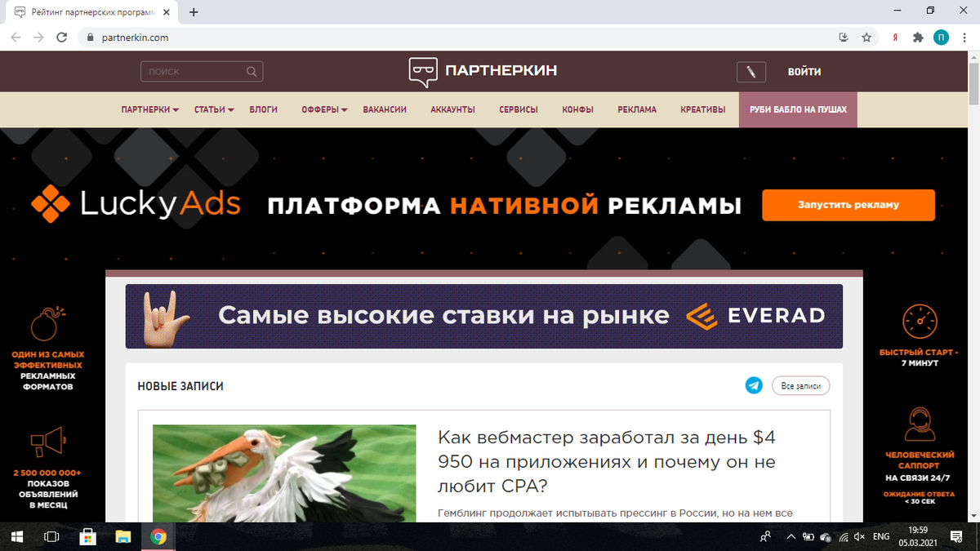Image resolution: width=980 pixels, height=551 pixels.
Task: Reload the page with refresh icon
Action: pos(61,38)
